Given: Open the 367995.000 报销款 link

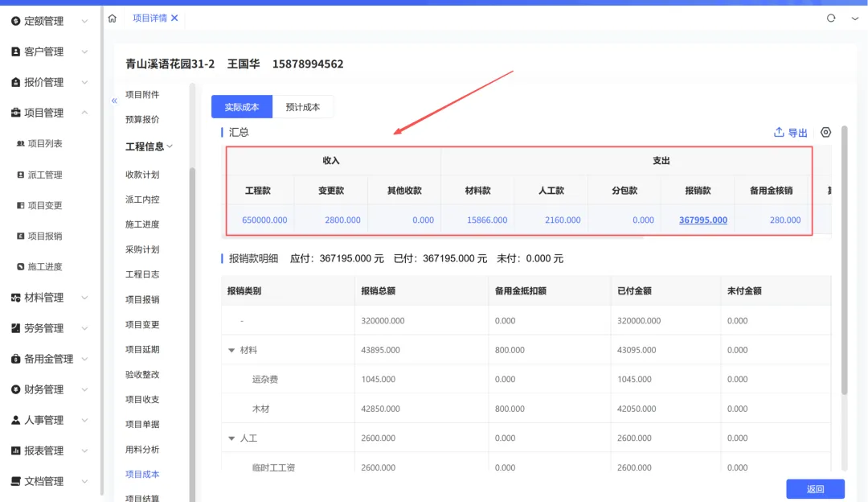Looking at the screenshot, I should tap(703, 220).
